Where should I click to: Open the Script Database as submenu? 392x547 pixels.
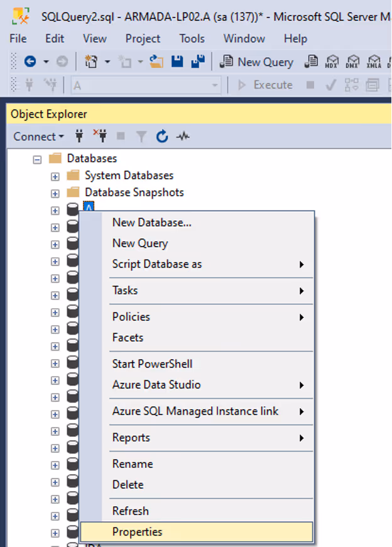(197, 264)
